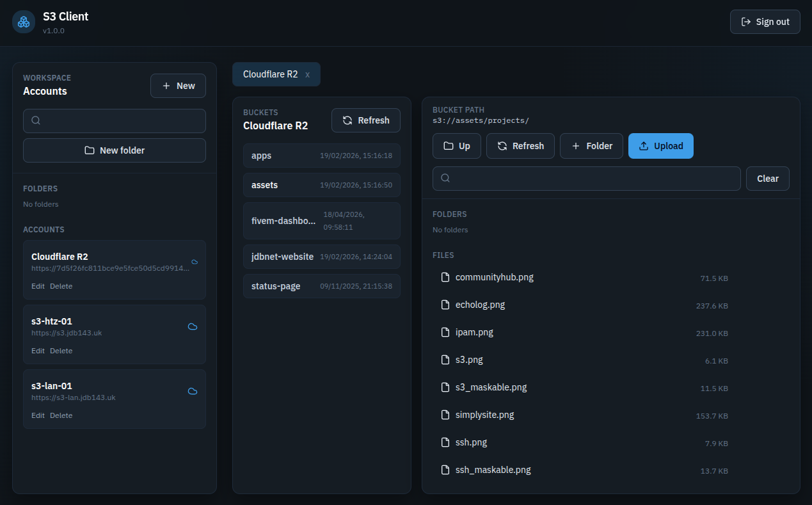Select the Cloudflare R2 account card
812x505 pixels.
coord(115,270)
